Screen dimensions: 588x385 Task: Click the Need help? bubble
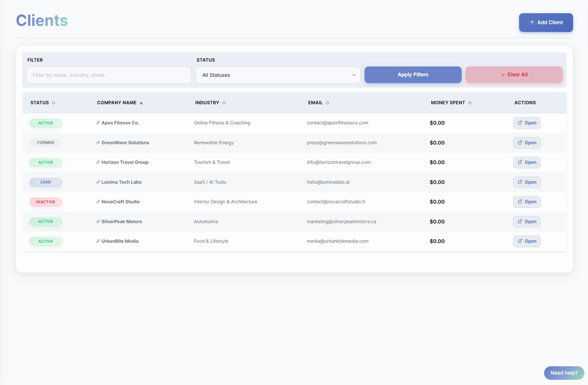[564, 373]
